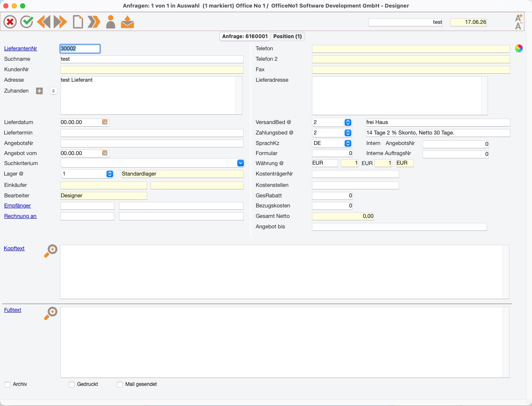Click the Suchname input field

(152, 59)
